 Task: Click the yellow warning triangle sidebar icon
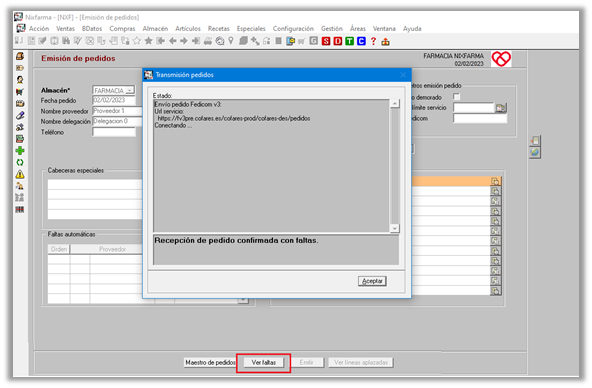(x=20, y=174)
